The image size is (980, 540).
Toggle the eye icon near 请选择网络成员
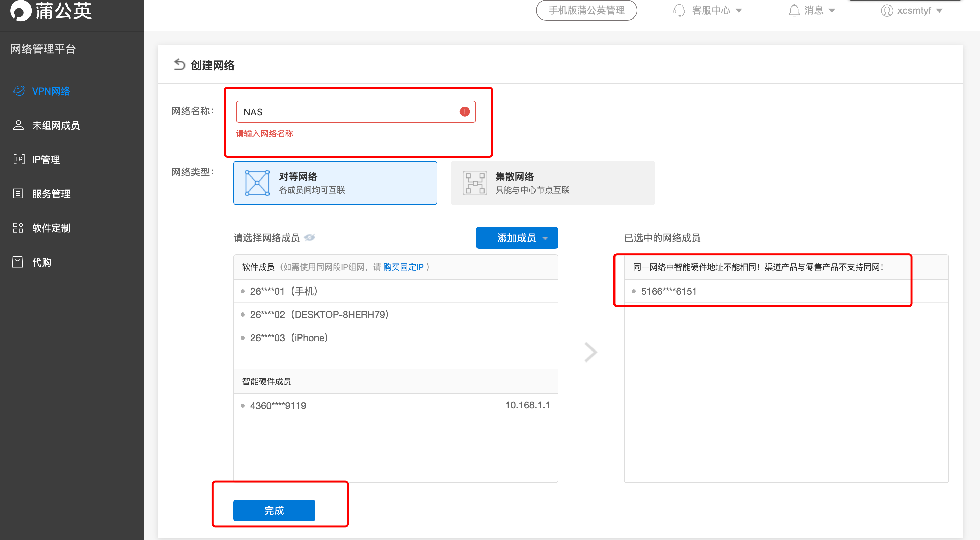pyautogui.click(x=310, y=238)
